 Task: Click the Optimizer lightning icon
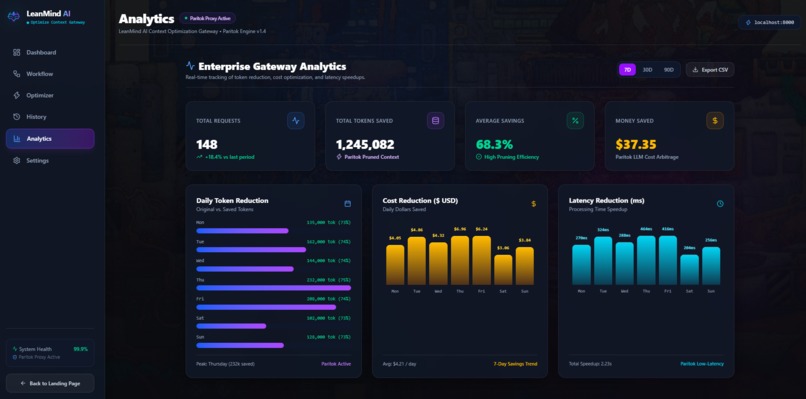pyautogui.click(x=16, y=96)
